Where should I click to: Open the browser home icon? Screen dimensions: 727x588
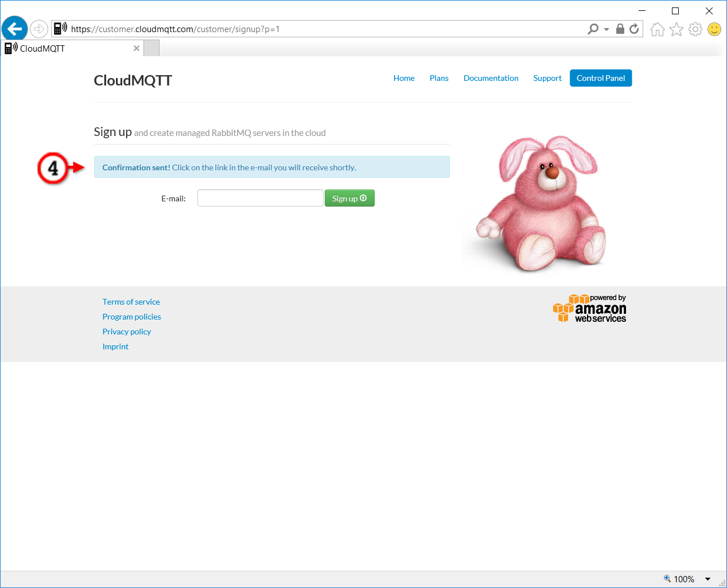[x=658, y=29]
